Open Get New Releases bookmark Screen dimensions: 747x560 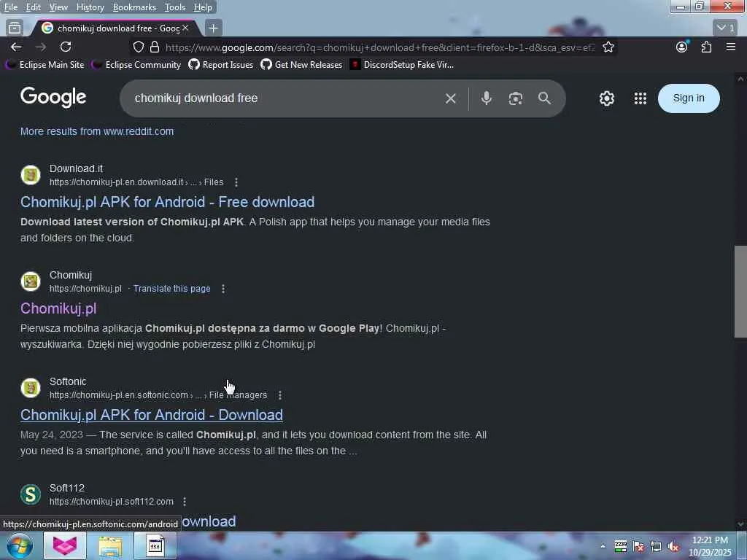point(301,65)
